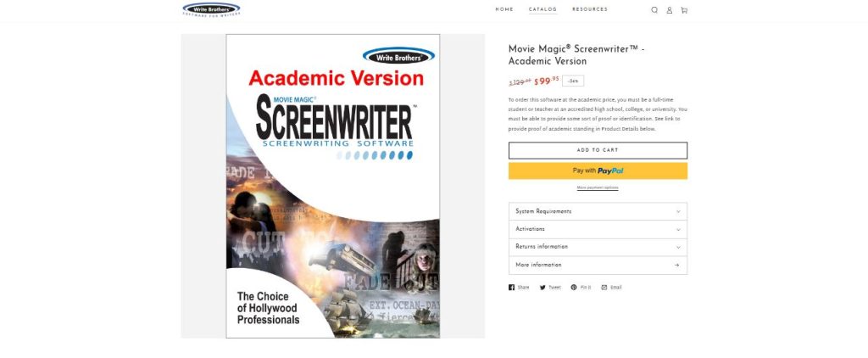Viewport: 868px width, 358px height.
Task: Share product on Facebook
Action: (519, 288)
